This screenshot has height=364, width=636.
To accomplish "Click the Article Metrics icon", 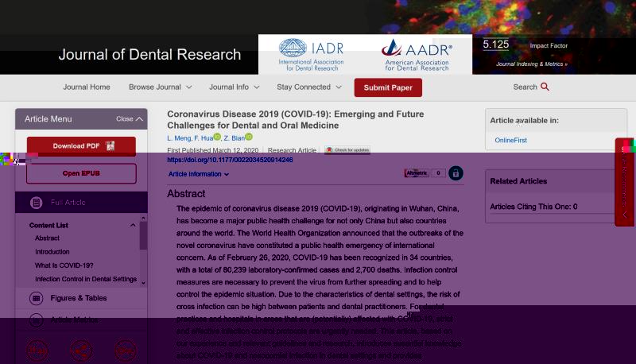I will pyautogui.click(x=36, y=320).
